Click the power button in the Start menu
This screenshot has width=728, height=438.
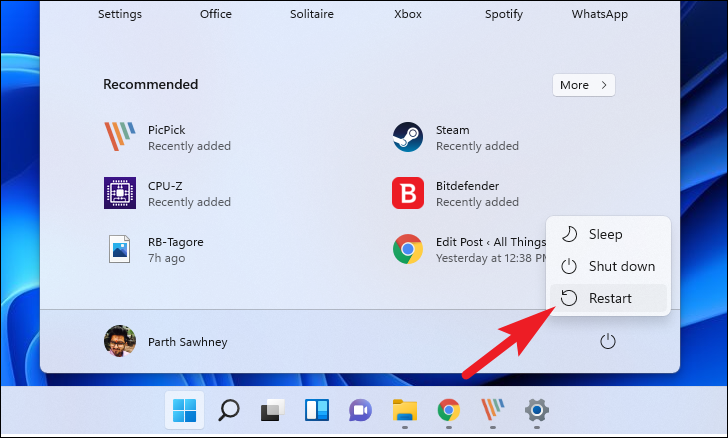coord(608,342)
